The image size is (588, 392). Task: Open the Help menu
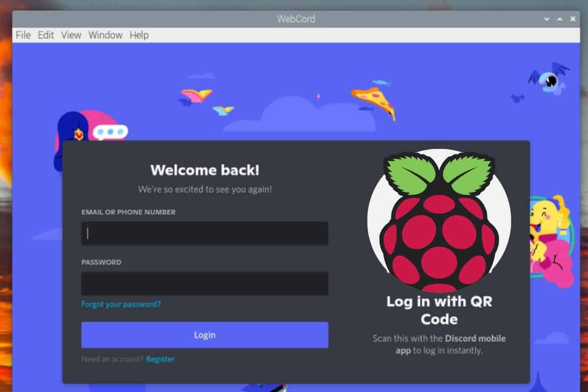click(x=139, y=35)
